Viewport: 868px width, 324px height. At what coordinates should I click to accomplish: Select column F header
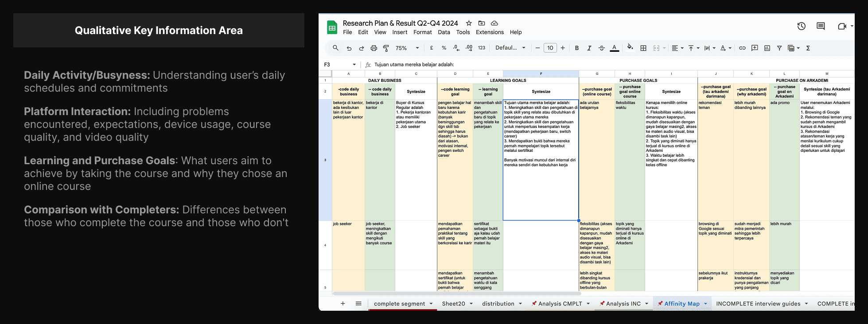tap(541, 73)
